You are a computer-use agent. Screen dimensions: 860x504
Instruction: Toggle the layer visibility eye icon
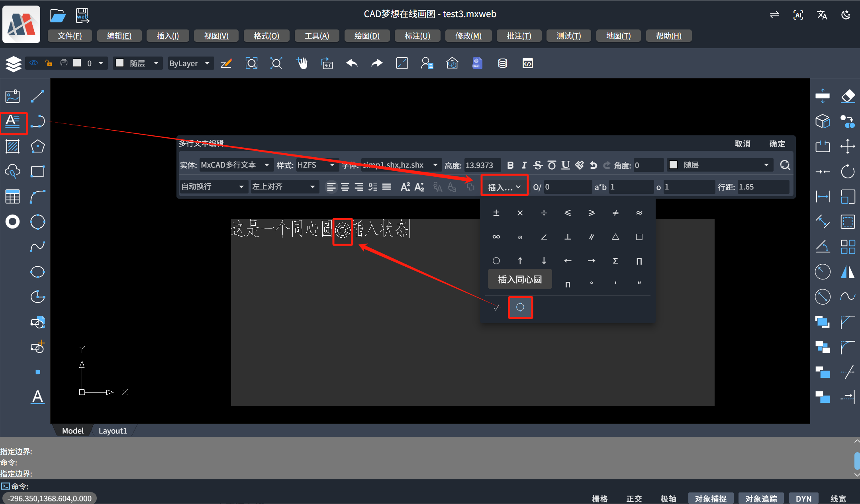point(33,63)
